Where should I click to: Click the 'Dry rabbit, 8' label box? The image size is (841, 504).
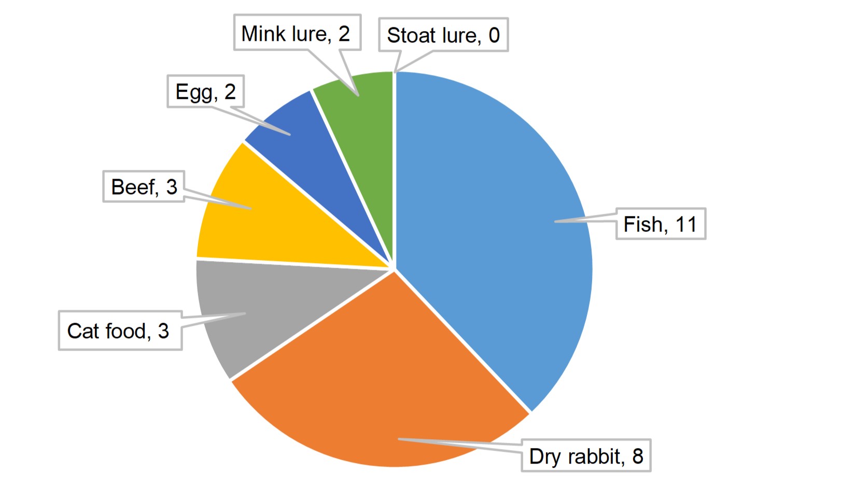tap(586, 456)
